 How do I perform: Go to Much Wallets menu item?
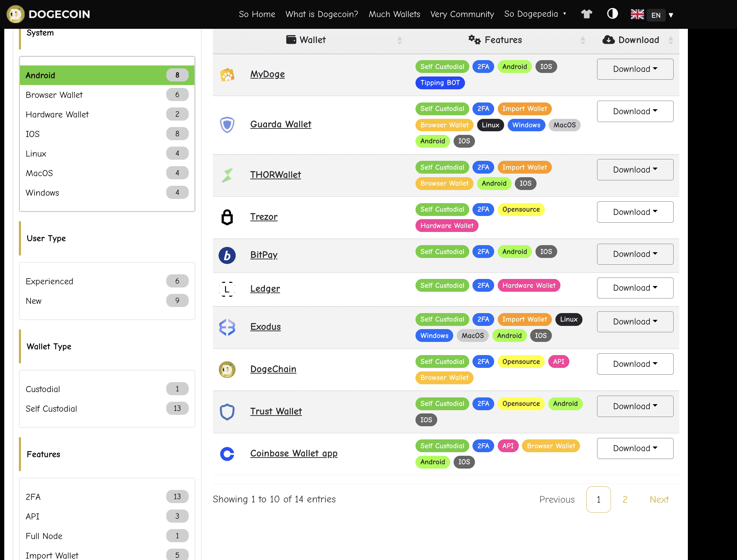(394, 14)
